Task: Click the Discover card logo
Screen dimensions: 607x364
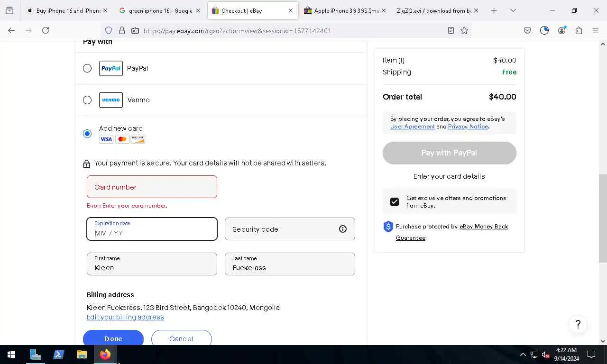Action: [138, 139]
